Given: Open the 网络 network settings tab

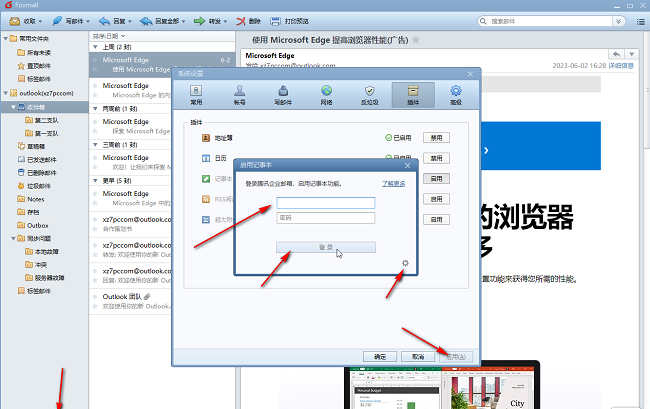Looking at the screenshot, I should point(326,95).
